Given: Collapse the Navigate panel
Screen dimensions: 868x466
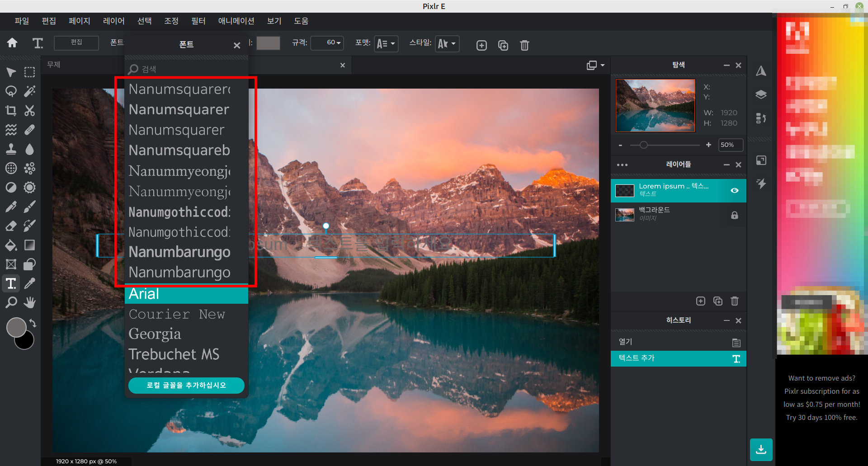Looking at the screenshot, I should 726,66.
